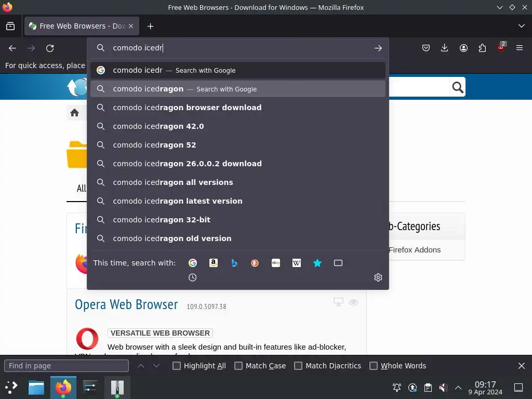Search in Bookmarks star icon
The width and height of the screenshot is (532, 399).
click(317, 263)
